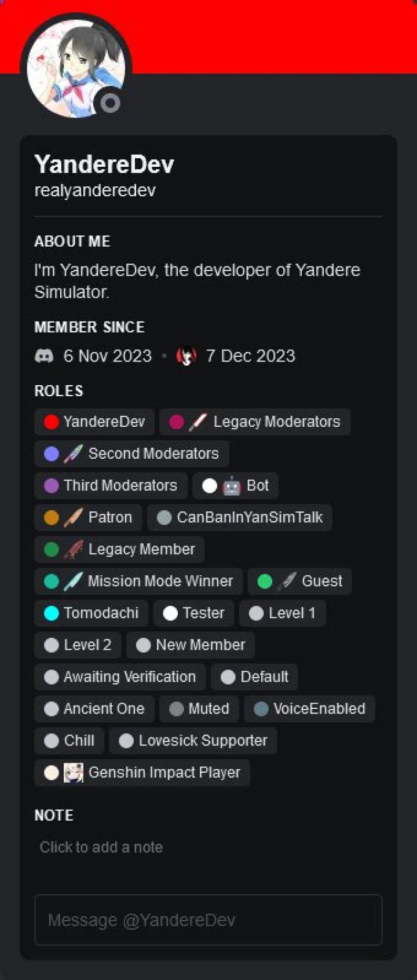Click the Mission Mode Winner knife icon
This screenshot has width=417, height=980.
pos(73,581)
